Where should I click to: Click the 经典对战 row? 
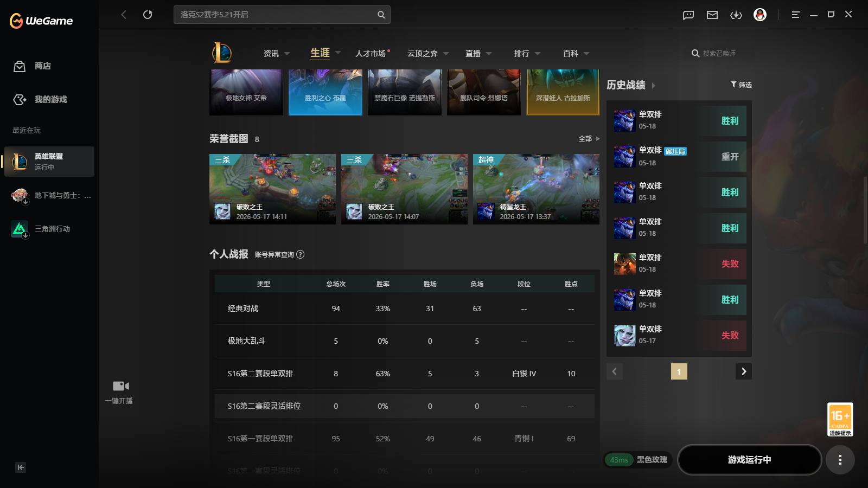click(x=404, y=309)
